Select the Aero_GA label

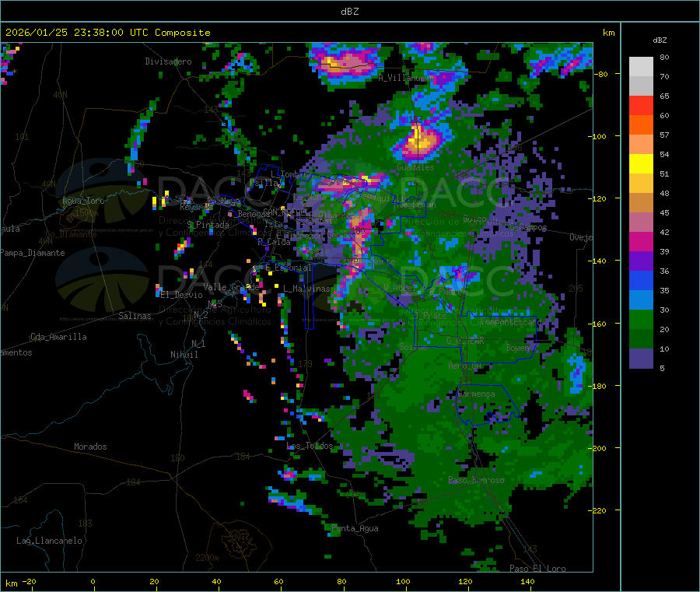(465, 366)
